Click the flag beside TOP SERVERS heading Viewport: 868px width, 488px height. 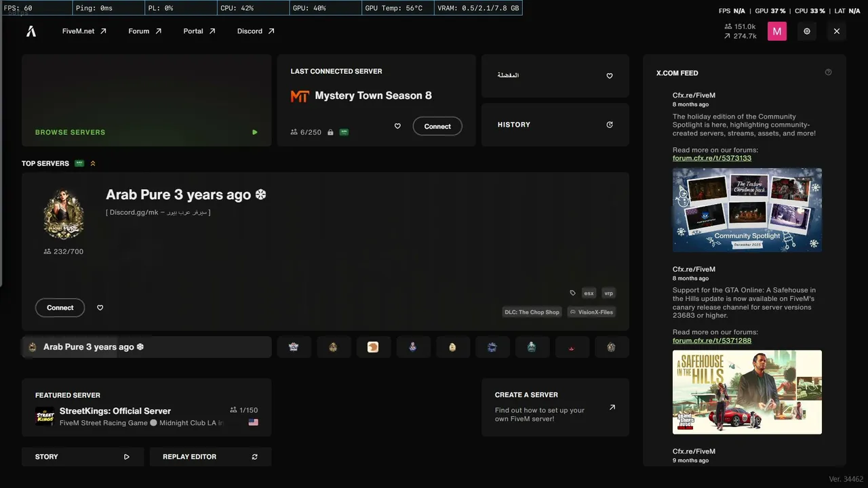[x=79, y=163]
